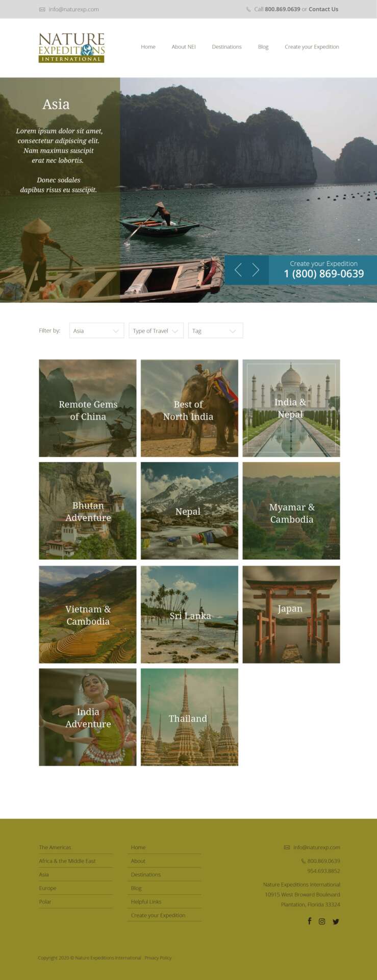
Task: Open the Tag filter dropdown
Action: coord(215,331)
